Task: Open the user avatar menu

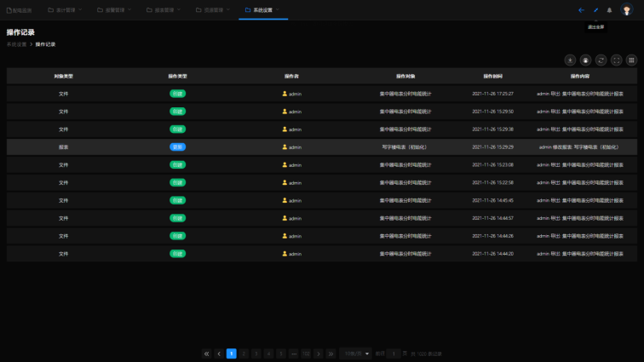Action: pos(627,9)
